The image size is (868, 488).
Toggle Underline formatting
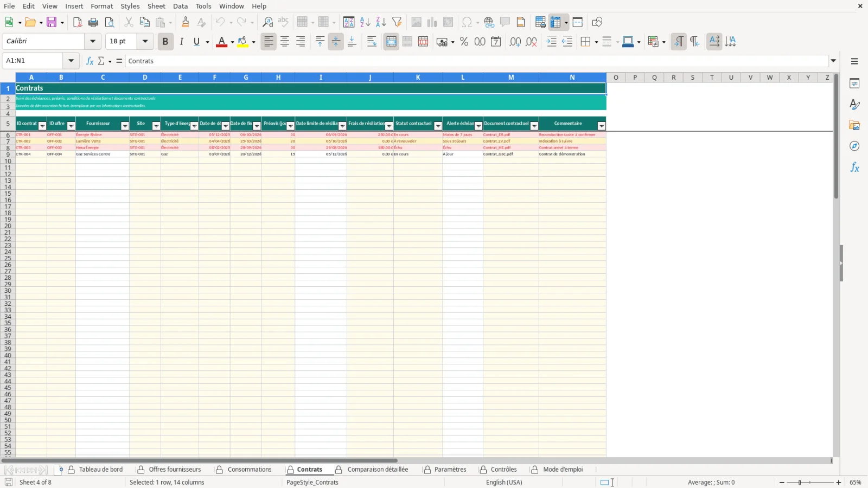click(196, 42)
